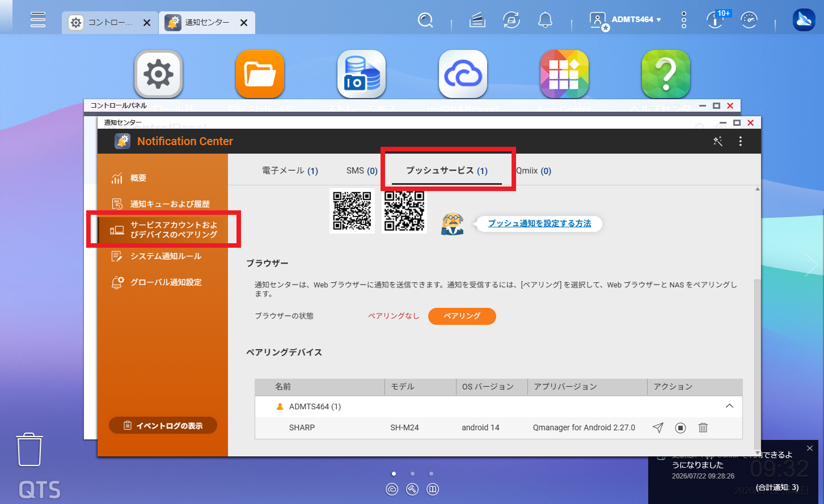Screen dimensions: 824x504
Task: Click the magic wand icon in Notification Center
Action: click(718, 141)
